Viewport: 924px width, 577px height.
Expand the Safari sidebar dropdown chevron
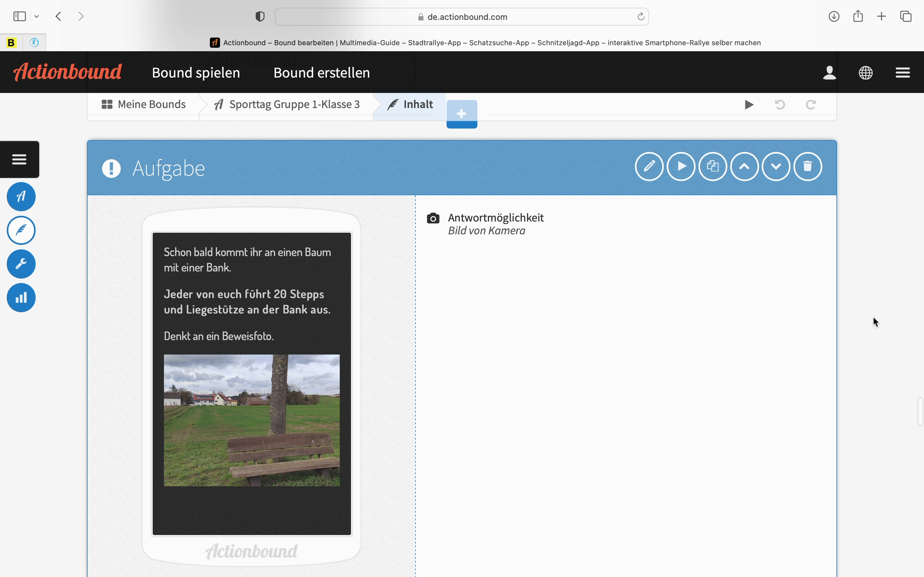[37, 16]
